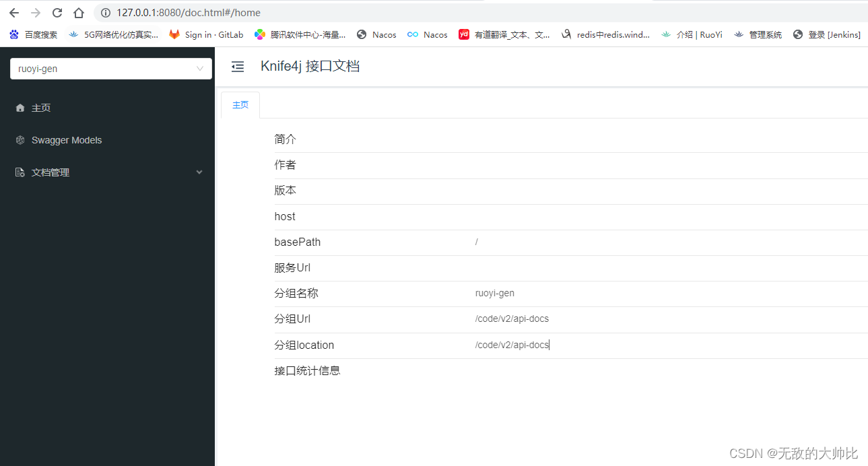Click the document icon beside 文档管理

(x=20, y=172)
